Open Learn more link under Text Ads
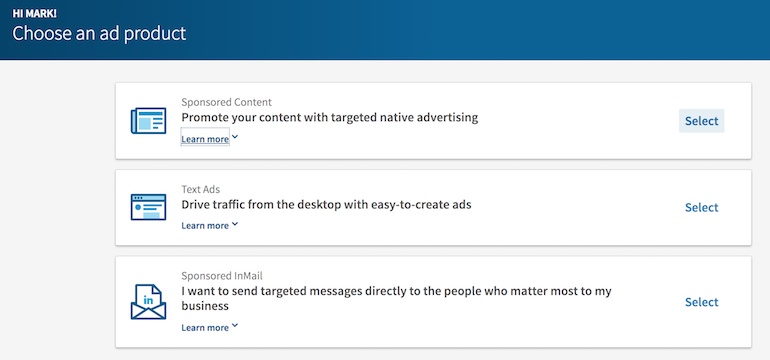Viewport: 770px width, 360px height. [x=205, y=225]
